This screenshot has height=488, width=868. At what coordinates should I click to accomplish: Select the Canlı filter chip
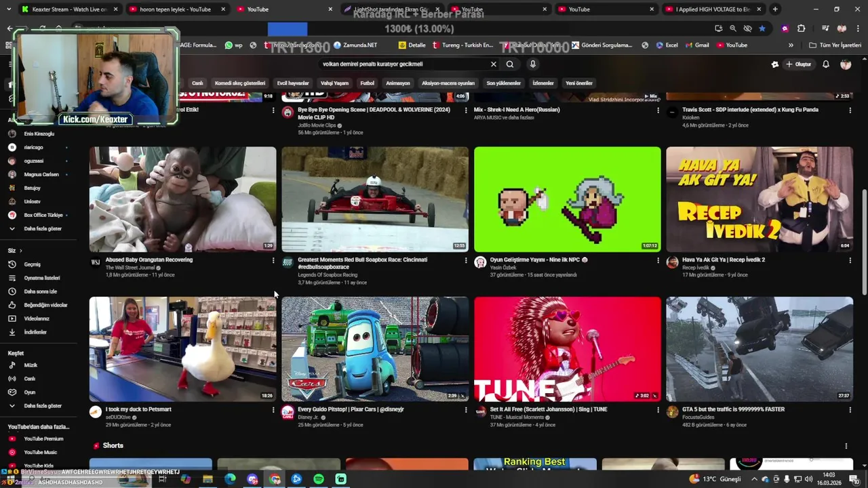tap(197, 83)
